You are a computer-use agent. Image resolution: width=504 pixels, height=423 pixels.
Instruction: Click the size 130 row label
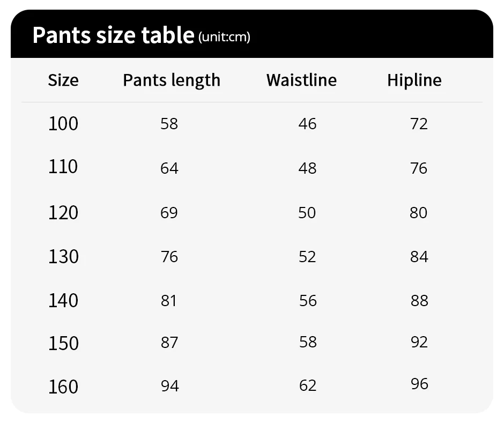click(63, 257)
